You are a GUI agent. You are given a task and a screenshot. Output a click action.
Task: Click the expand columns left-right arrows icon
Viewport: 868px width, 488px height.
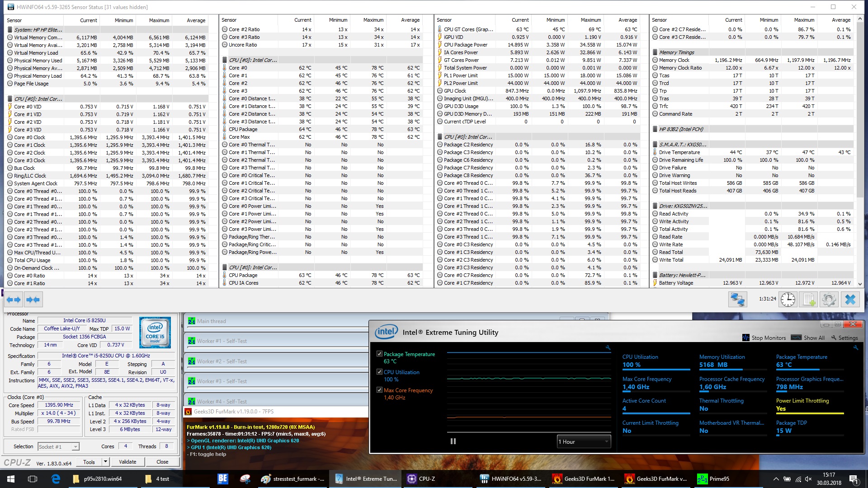pyautogui.click(x=14, y=300)
